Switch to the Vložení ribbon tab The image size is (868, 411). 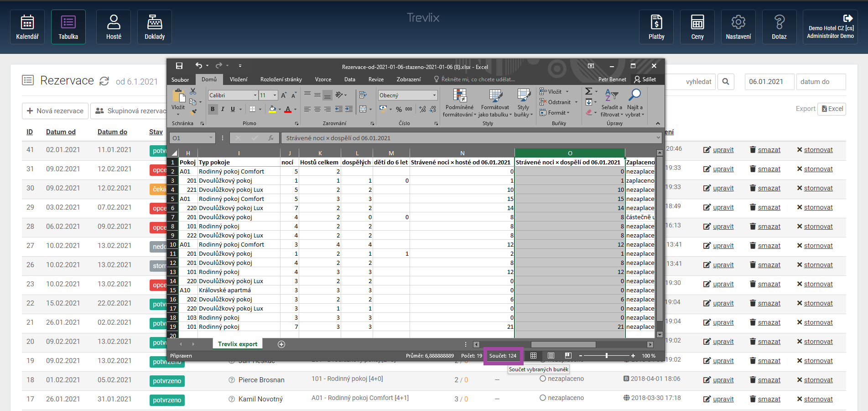tap(239, 79)
